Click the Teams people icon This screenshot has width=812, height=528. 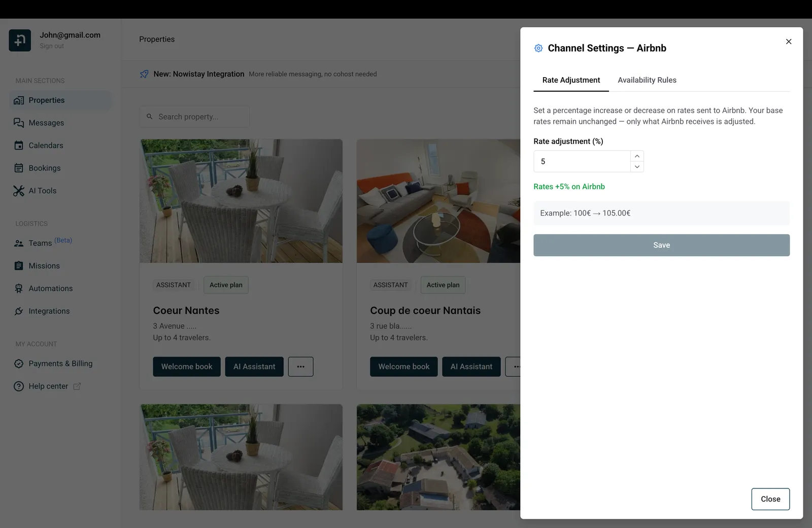[x=19, y=243]
